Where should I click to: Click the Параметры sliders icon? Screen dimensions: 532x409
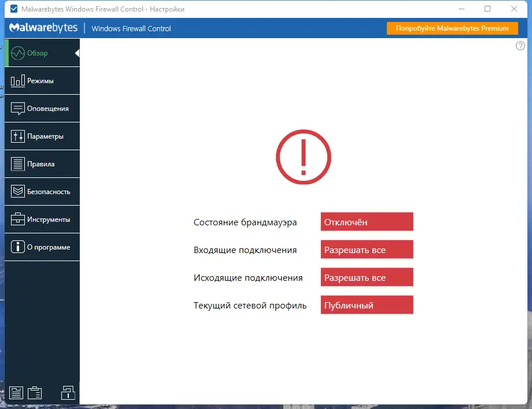(18, 136)
